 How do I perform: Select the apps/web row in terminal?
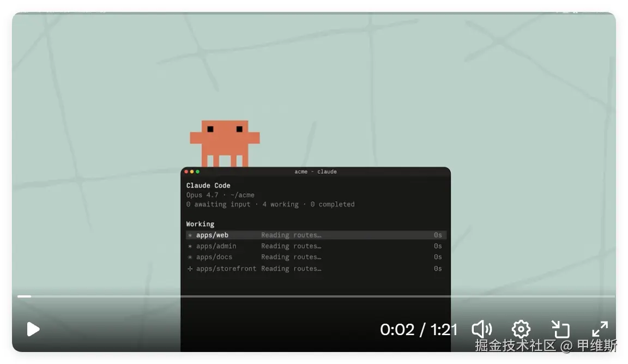click(316, 235)
